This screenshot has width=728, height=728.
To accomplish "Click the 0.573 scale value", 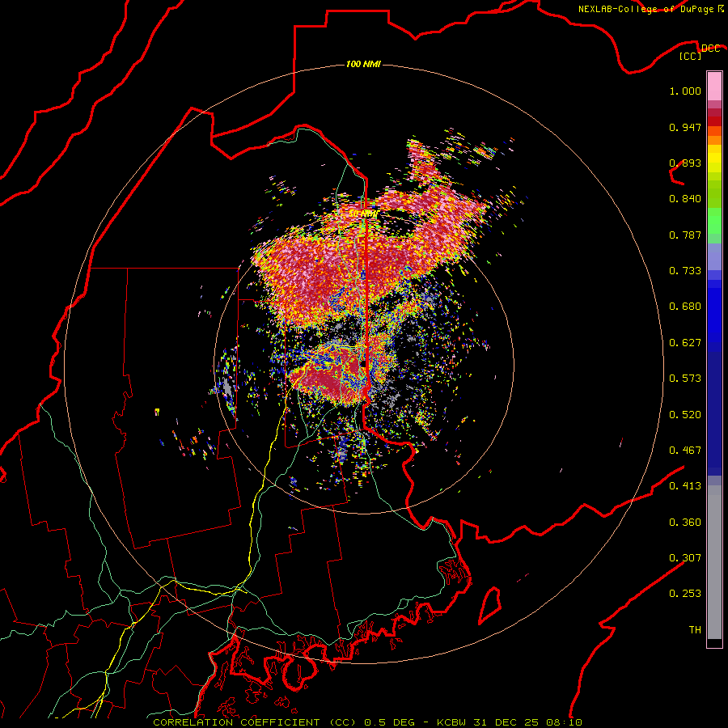I will 685,379.
